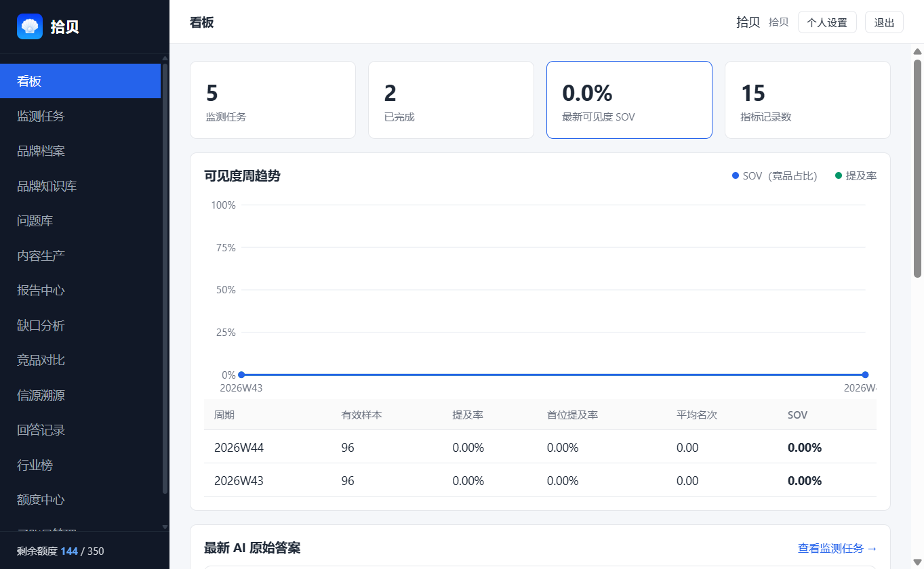Click the 已完成 stat card showing 2

coord(451,100)
